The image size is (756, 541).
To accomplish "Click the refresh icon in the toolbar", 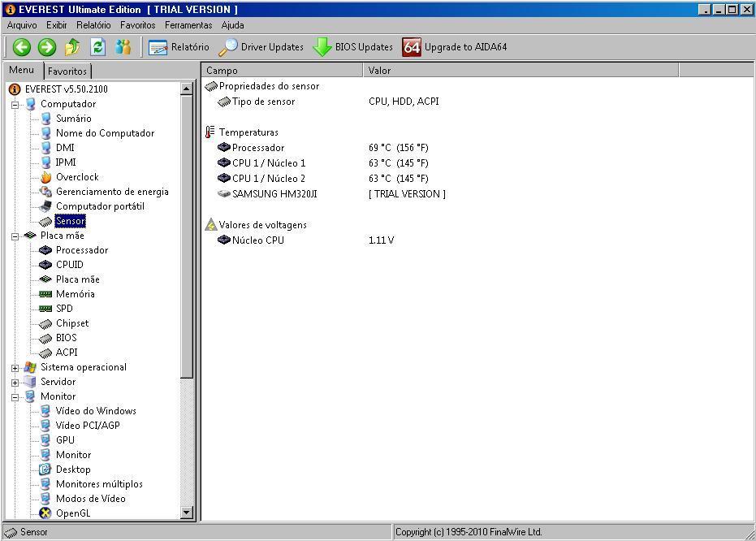I will 98,47.
